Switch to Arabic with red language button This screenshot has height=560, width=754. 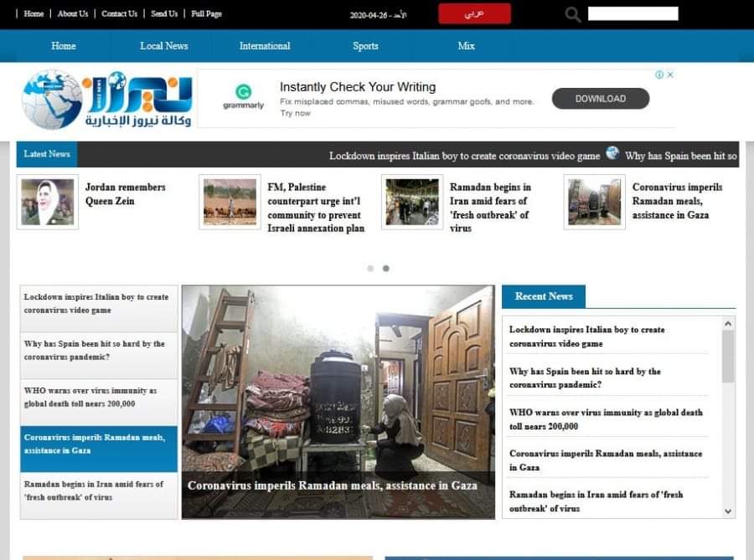pos(474,13)
